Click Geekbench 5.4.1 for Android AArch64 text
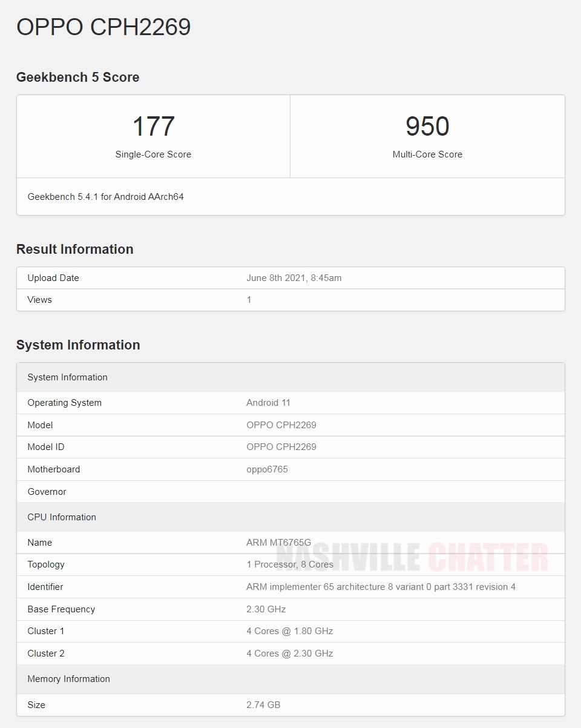Viewport: 581px width, 728px height. coord(106,197)
